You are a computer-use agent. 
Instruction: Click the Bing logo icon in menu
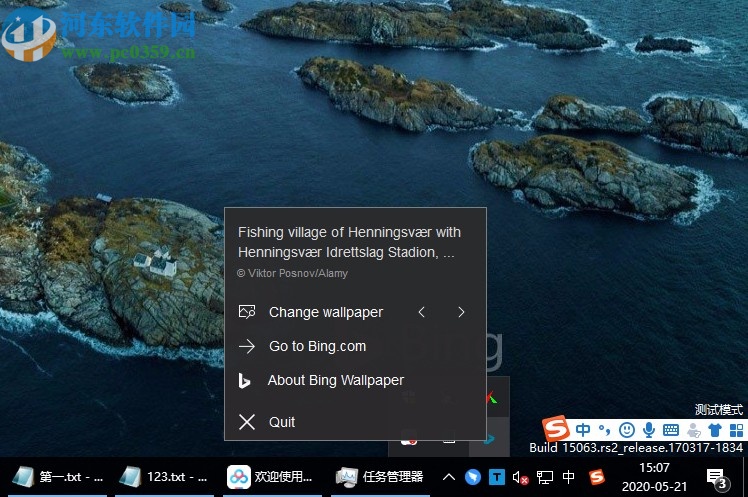pyautogui.click(x=244, y=381)
